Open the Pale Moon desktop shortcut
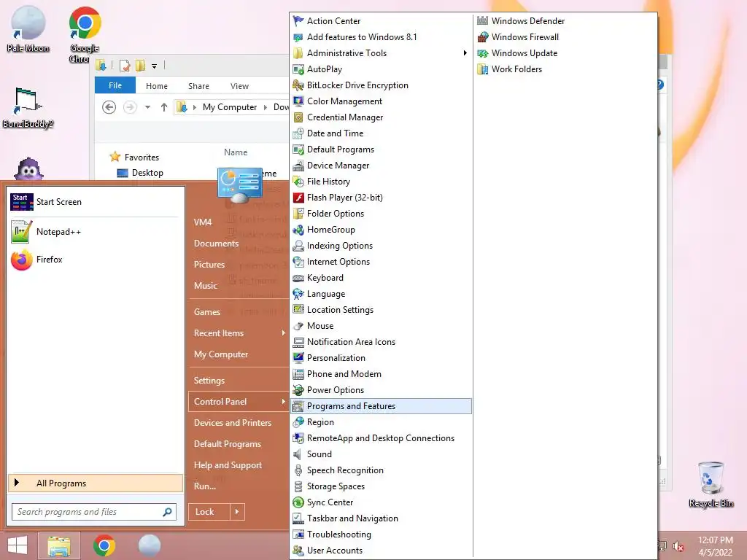The image size is (747, 560). [x=28, y=29]
